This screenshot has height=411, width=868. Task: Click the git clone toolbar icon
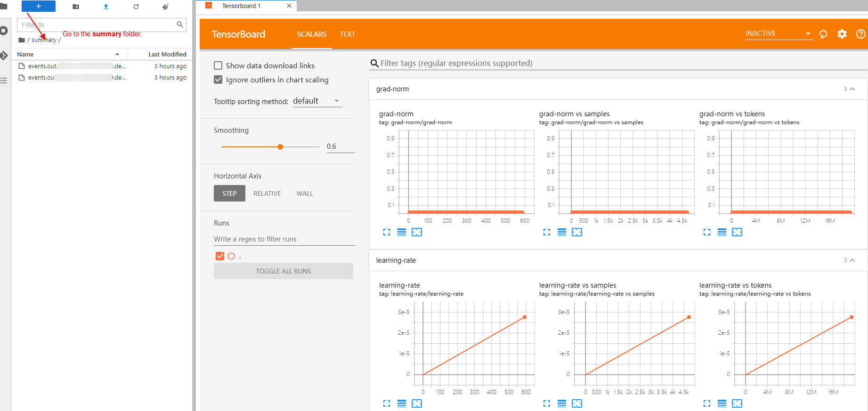[x=166, y=7]
